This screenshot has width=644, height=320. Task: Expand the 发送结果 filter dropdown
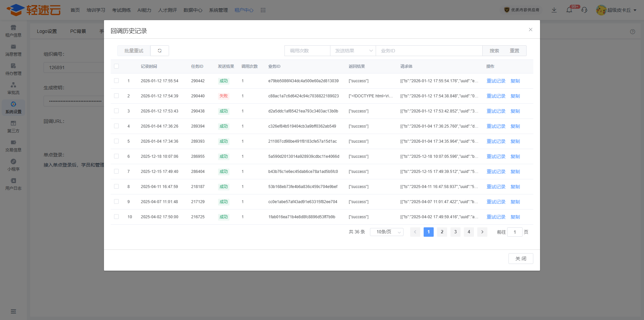(353, 51)
